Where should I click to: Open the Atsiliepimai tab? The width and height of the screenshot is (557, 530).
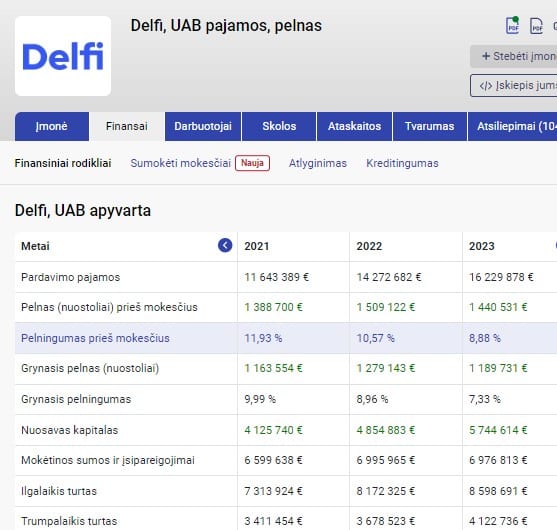pyautogui.click(x=513, y=126)
